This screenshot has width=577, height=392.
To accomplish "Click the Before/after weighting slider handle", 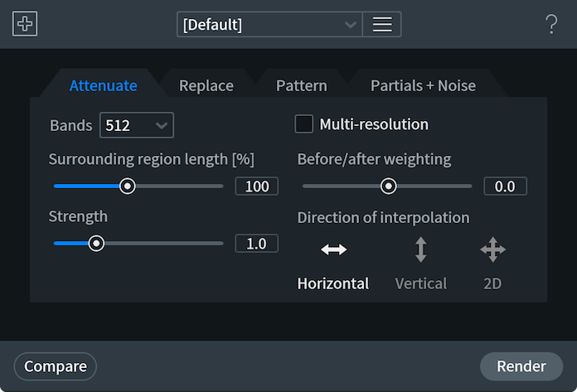I will pyautogui.click(x=388, y=186).
